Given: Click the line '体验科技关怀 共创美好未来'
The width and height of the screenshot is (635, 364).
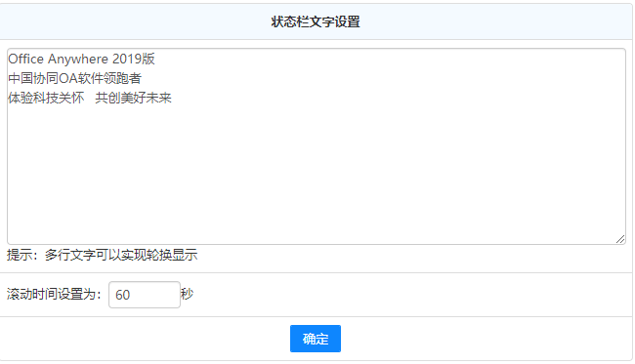Looking at the screenshot, I should [90, 98].
